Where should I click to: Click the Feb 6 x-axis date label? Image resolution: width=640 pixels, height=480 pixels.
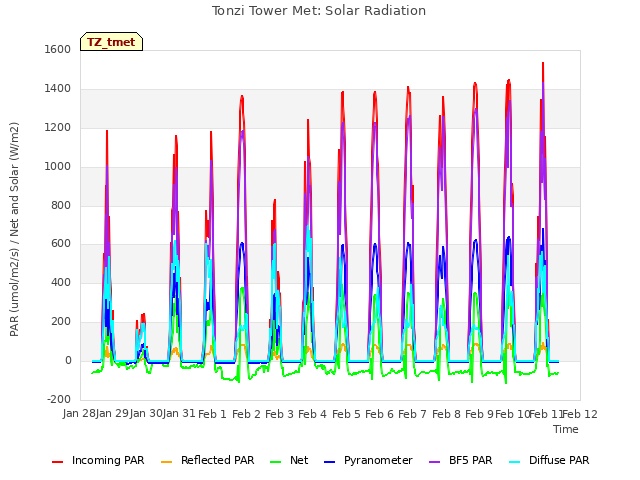(379, 414)
